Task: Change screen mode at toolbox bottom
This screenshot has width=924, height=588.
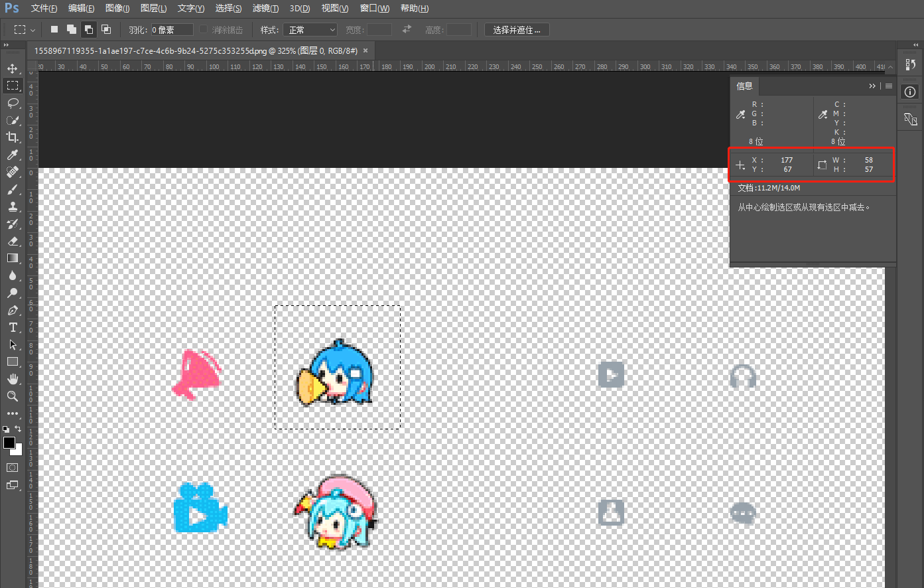Action: pyautogui.click(x=13, y=485)
